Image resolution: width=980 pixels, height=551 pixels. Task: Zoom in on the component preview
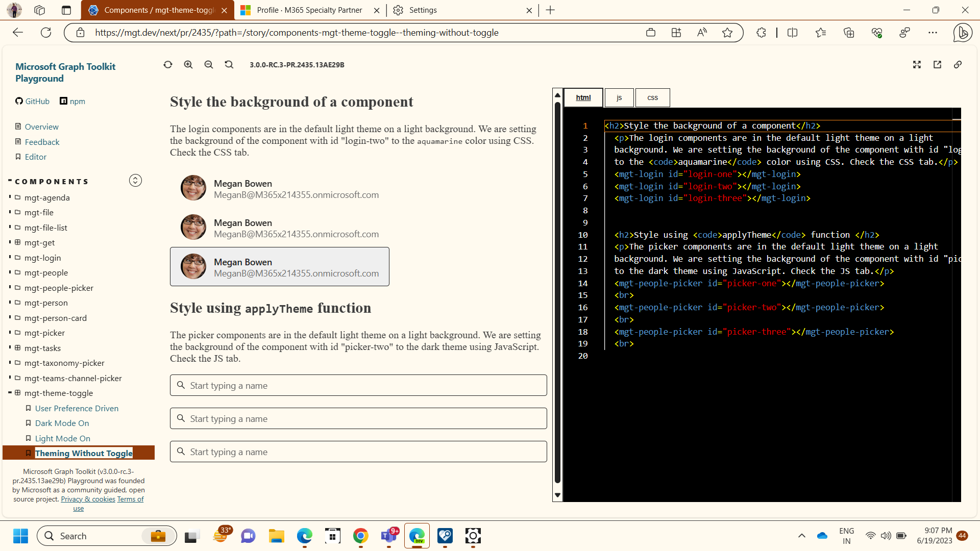click(188, 64)
